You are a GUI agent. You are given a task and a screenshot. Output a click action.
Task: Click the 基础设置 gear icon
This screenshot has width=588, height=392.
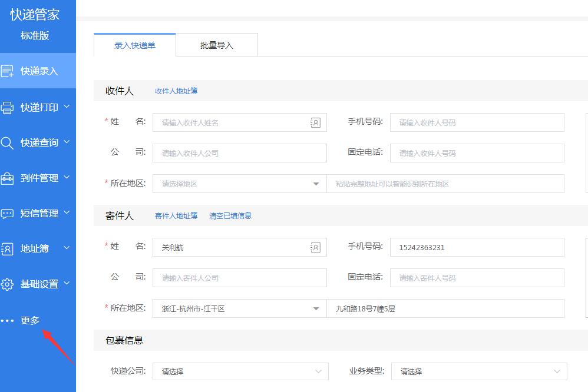click(7, 284)
